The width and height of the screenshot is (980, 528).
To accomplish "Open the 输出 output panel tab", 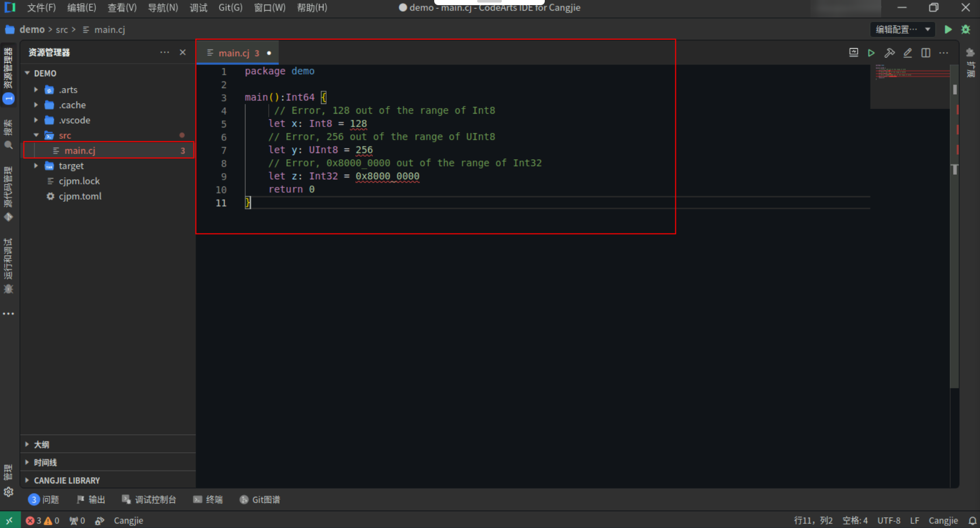I will click(91, 499).
